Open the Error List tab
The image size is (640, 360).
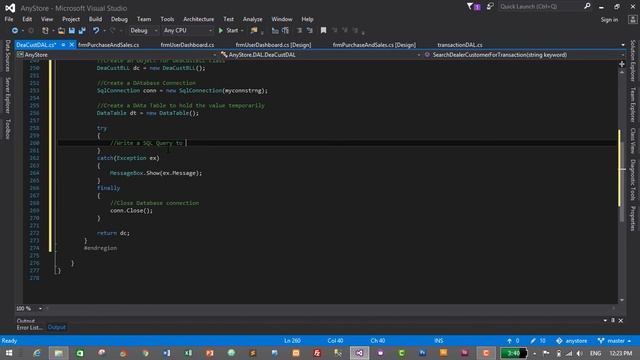(29, 327)
